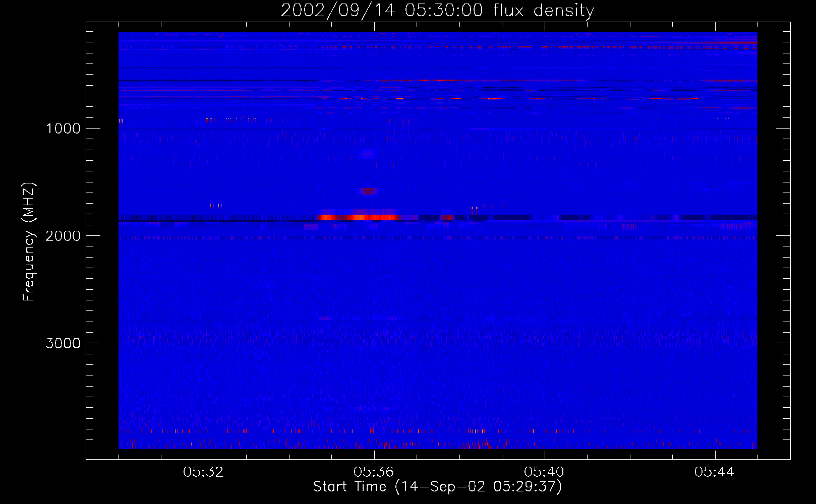
Task: Click the 'Frequency (MHZ)' axis label
Action: (x=29, y=242)
